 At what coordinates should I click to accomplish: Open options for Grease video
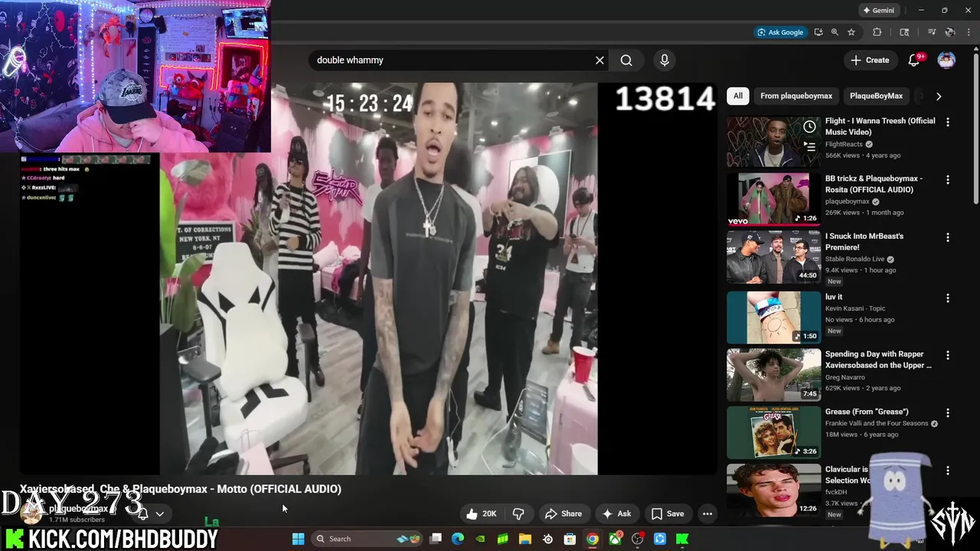[x=948, y=412]
